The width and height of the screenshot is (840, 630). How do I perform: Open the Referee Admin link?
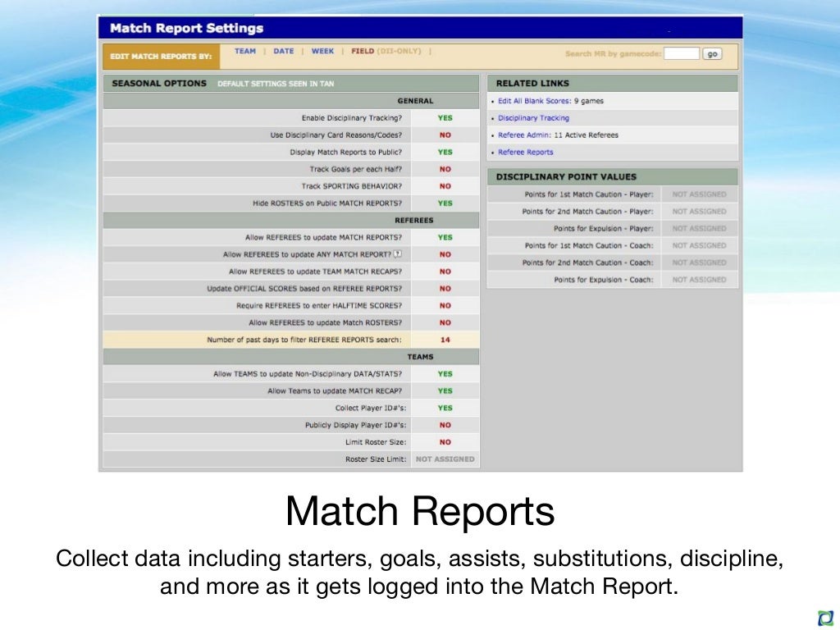pos(524,135)
